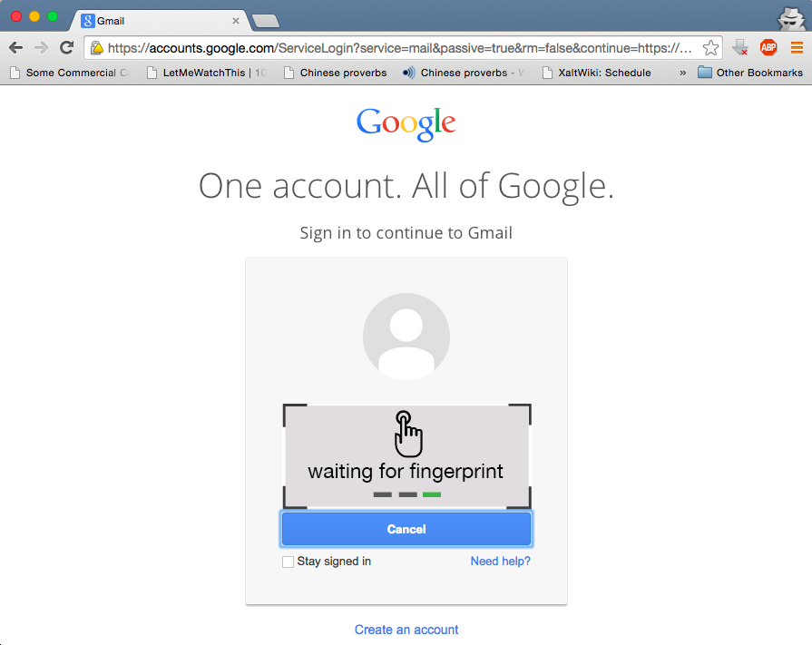The height and width of the screenshot is (645, 812).
Task: Open the Chrome hamburger menu
Action: (x=797, y=48)
